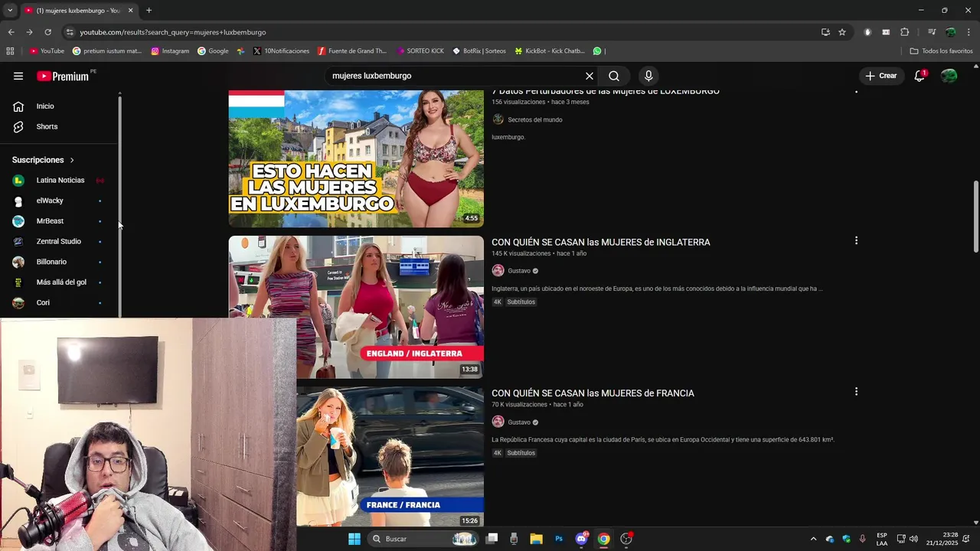Click the taskbar Buscar search box
This screenshot has width=980, height=551.
pyautogui.click(x=423, y=539)
